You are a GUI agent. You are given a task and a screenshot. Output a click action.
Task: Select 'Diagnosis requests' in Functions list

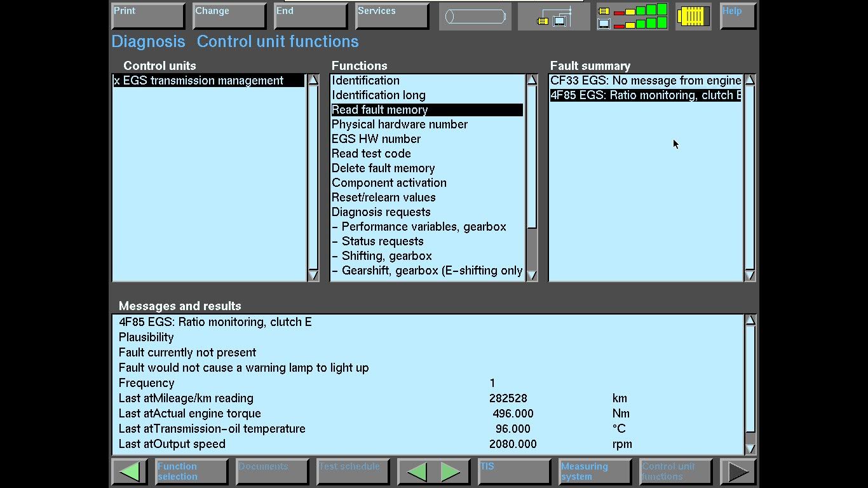(x=381, y=212)
